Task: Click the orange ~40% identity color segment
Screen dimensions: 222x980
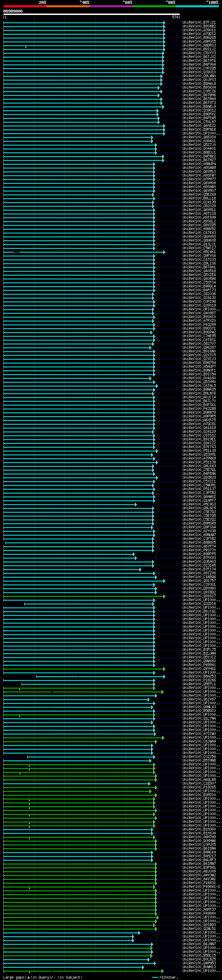Action: click(x=68, y=6)
